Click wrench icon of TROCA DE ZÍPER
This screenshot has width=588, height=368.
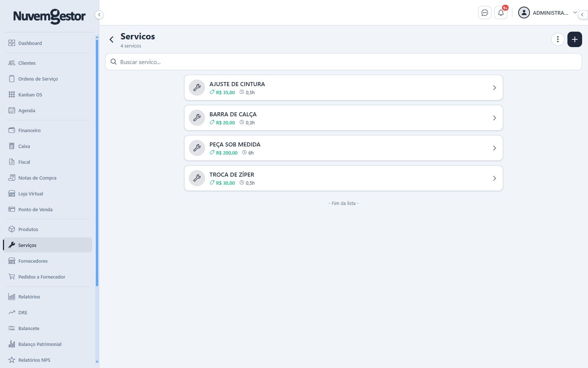tap(197, 178)
